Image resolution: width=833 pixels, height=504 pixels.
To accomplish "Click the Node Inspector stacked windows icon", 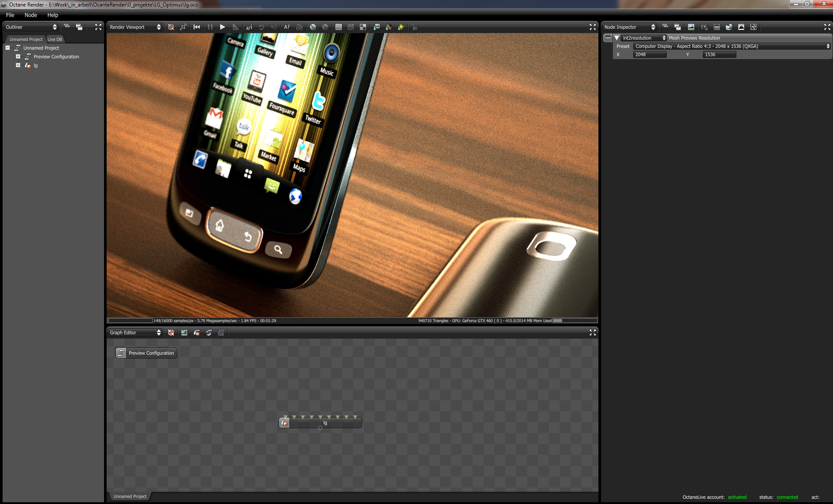I will click(678, 27).
